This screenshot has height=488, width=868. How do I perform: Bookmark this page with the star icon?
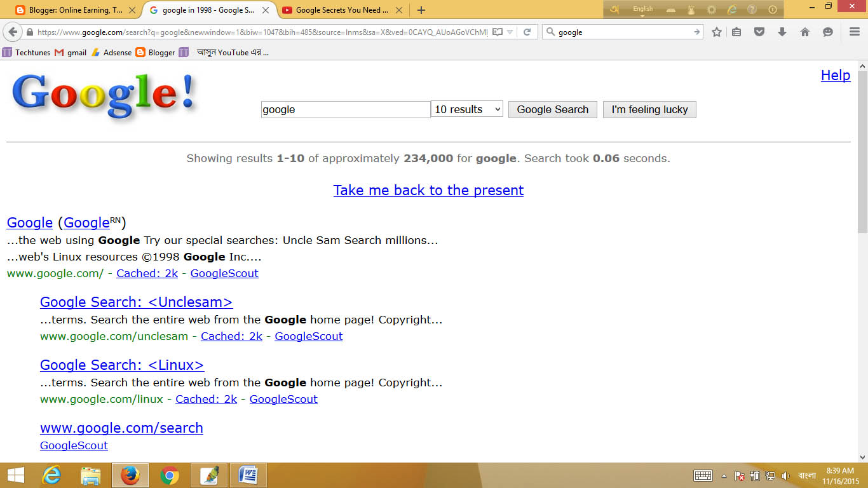coord(717,32)
